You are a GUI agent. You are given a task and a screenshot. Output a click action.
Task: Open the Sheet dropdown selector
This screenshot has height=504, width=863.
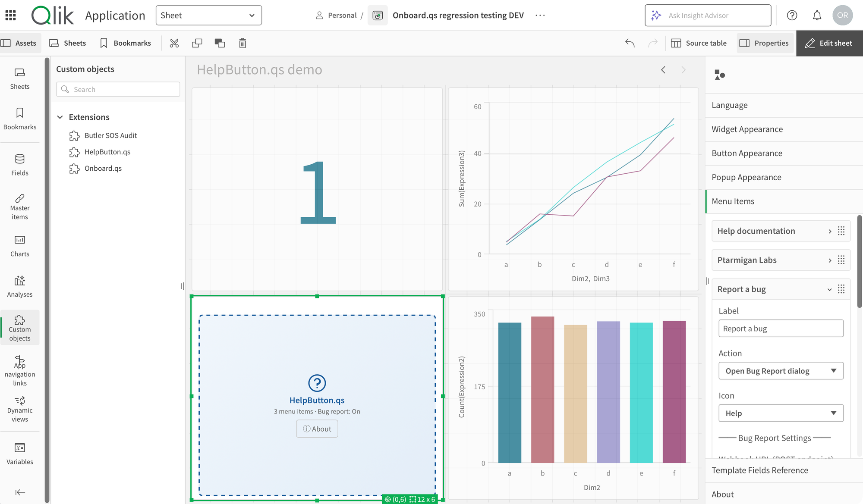(x=208, y=16)
